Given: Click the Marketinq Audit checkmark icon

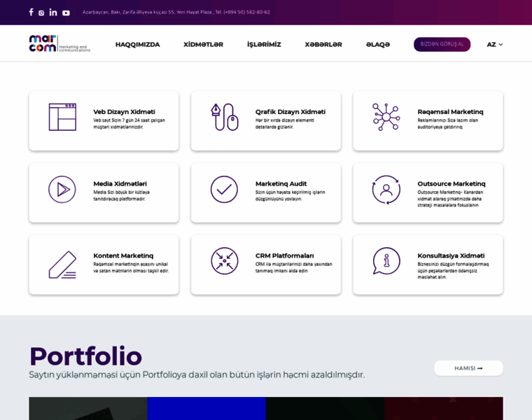Looking at the screenshot, I should [x=224, y=189].
